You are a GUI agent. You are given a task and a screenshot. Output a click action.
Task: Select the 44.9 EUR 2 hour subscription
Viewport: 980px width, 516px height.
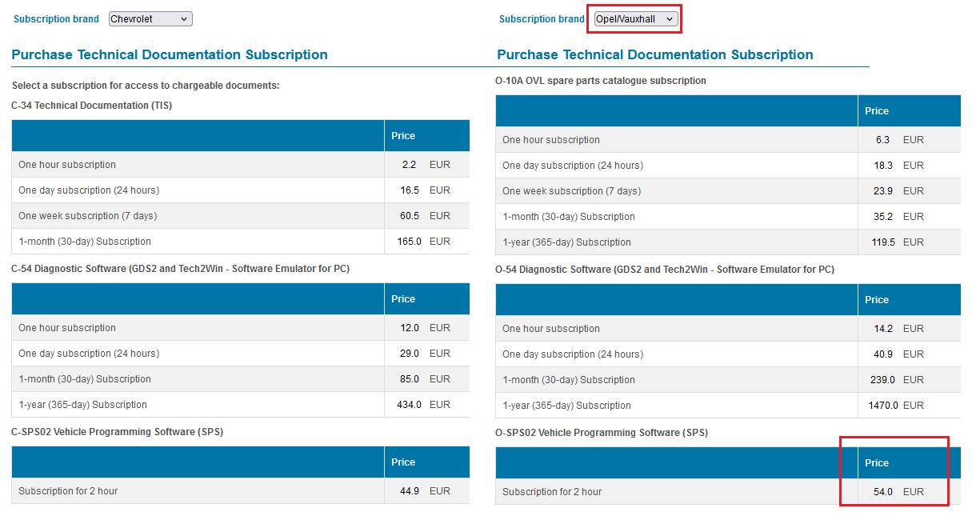68,491
